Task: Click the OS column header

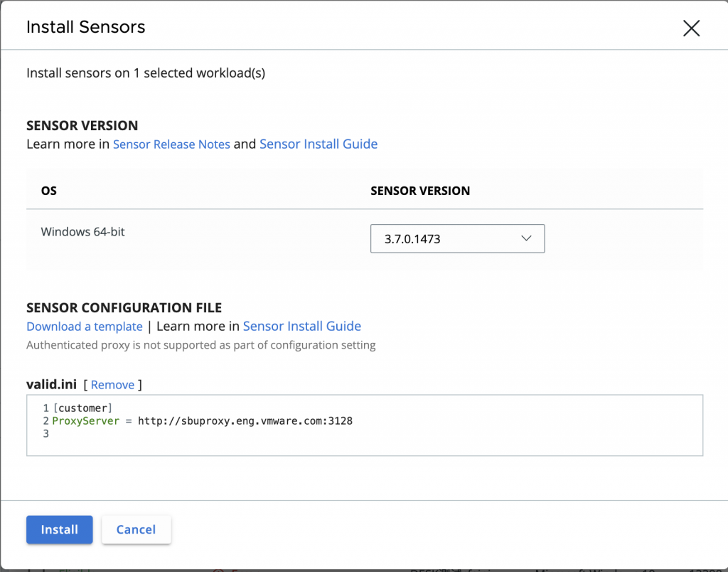Action: (49, 191)
